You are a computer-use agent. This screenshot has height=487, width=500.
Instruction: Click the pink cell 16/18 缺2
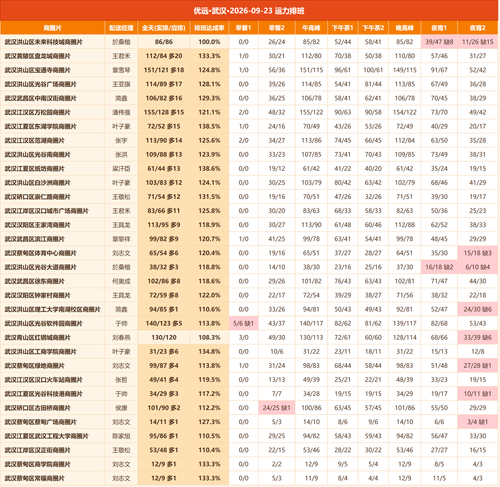(439, 267)
